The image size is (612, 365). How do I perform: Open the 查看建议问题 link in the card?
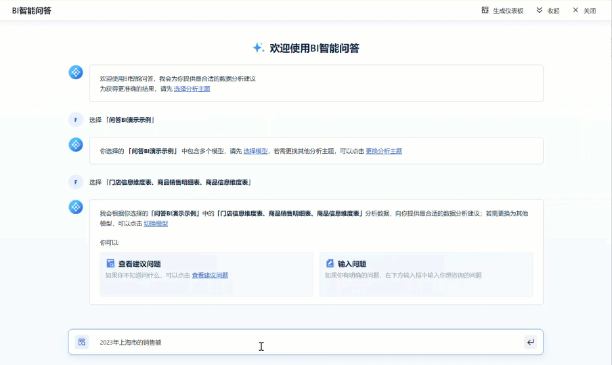pyautogui.click(x=210, y=275)
